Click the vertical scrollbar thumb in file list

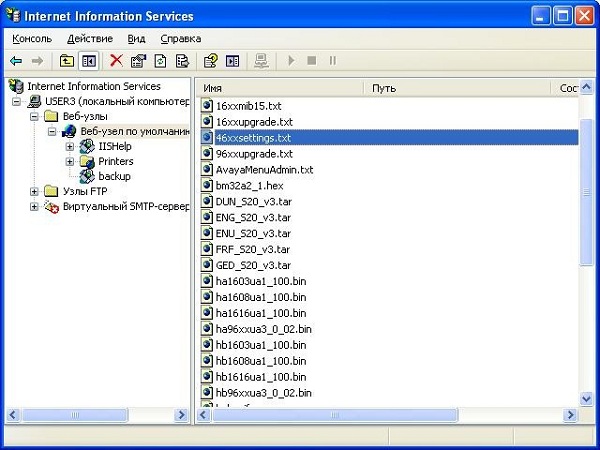point(586,192)
